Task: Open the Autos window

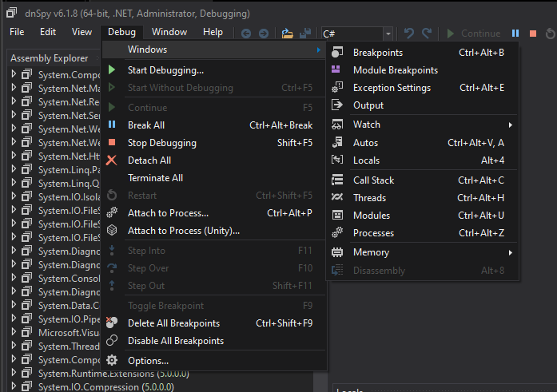Action: point(423,143)
